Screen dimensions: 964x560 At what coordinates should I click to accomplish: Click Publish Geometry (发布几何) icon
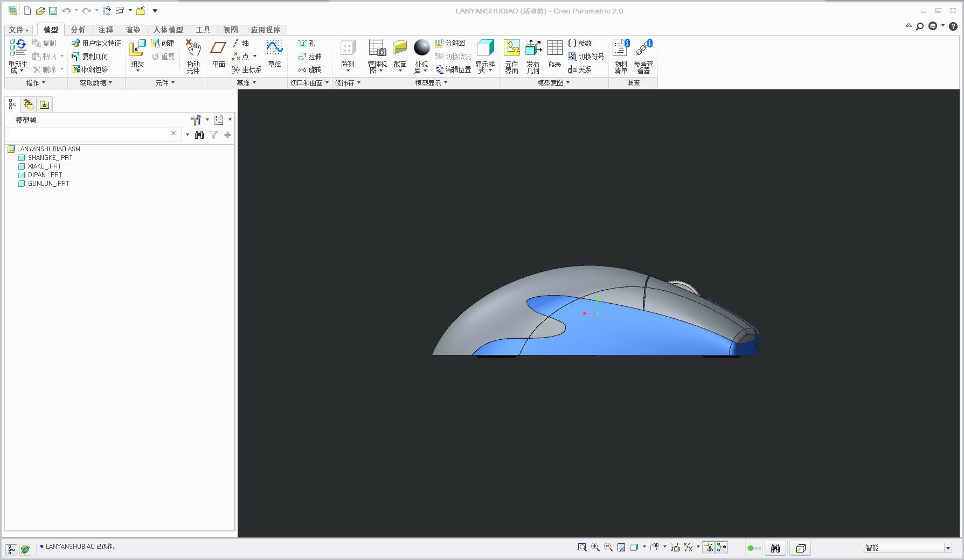(x=533, y=47)
